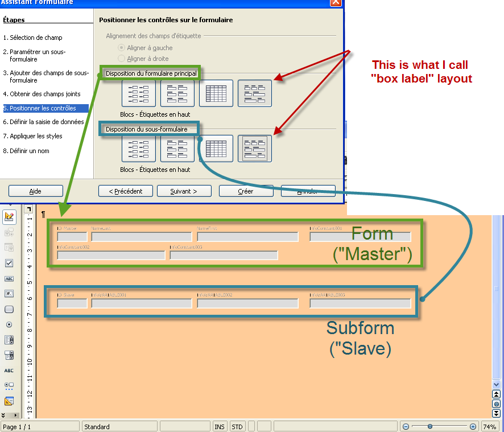This screenshot has width=504, height=432.
Task: Select the Push Button control tool
Action: [x=9, y=309]
